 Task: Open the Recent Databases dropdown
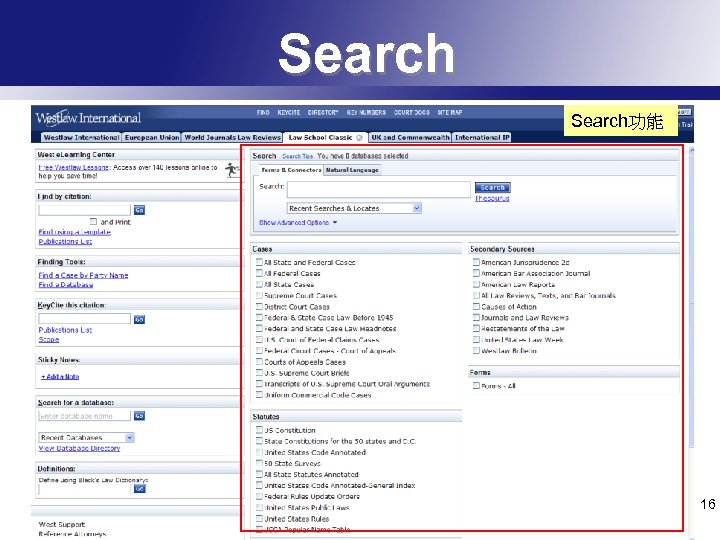[x=86, y=437]
